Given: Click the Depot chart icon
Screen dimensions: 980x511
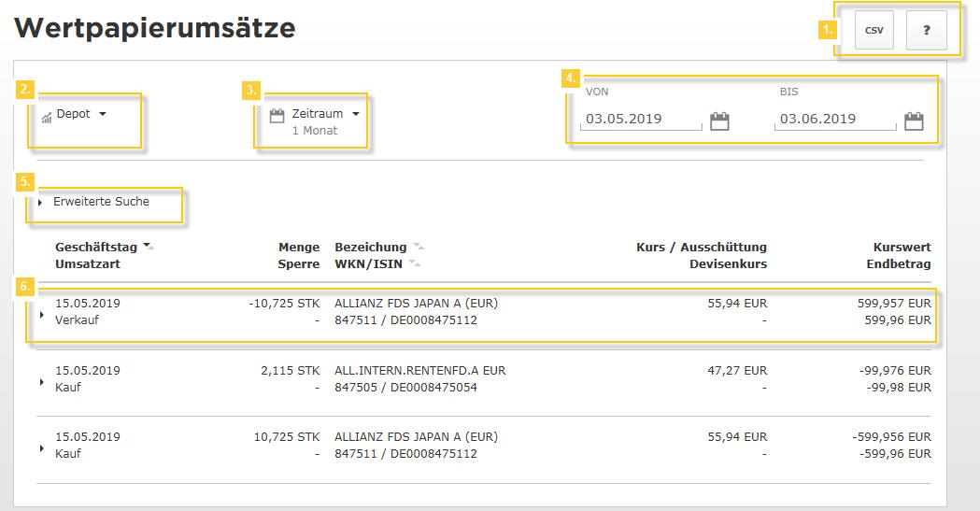Looking at the screenshot, I should click(47, 118).
